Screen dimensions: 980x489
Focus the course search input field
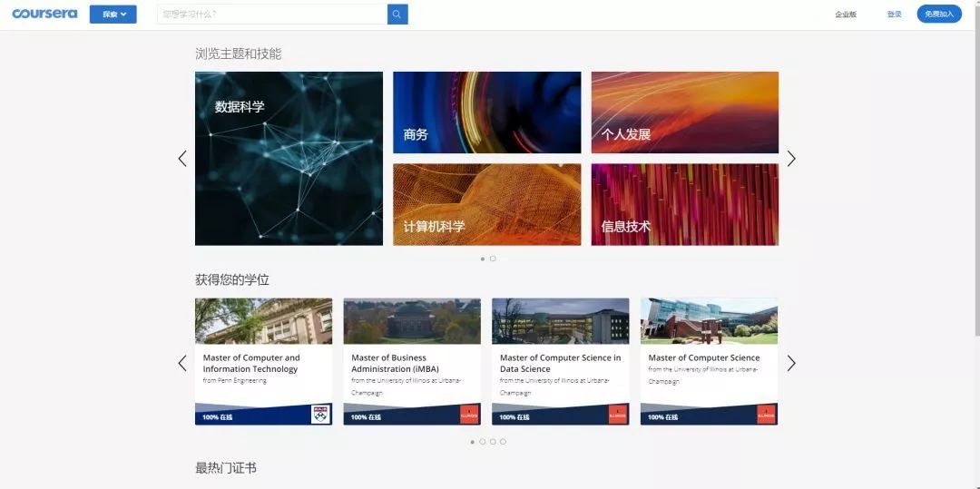(x=272, y=14)
